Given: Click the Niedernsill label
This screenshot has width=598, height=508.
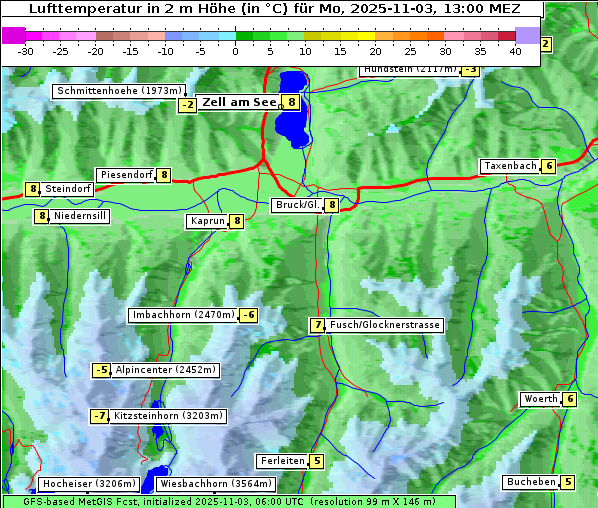Looking at the screenshot, I should [79, 216].
